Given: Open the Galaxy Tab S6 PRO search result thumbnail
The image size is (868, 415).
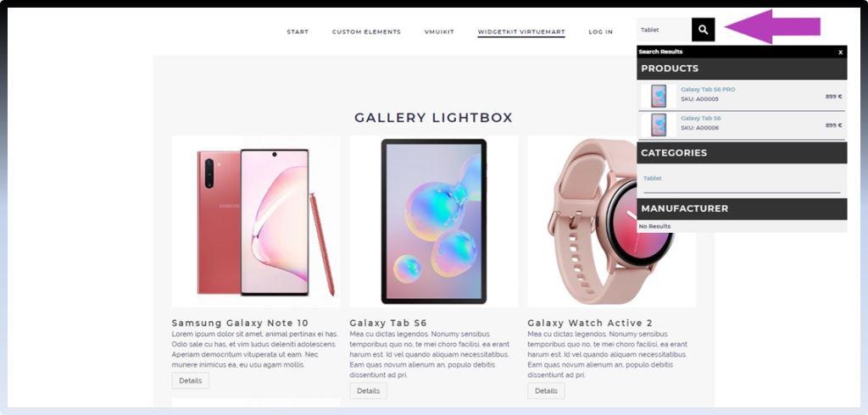Looking at the screenshot, I should pos(659,96).
